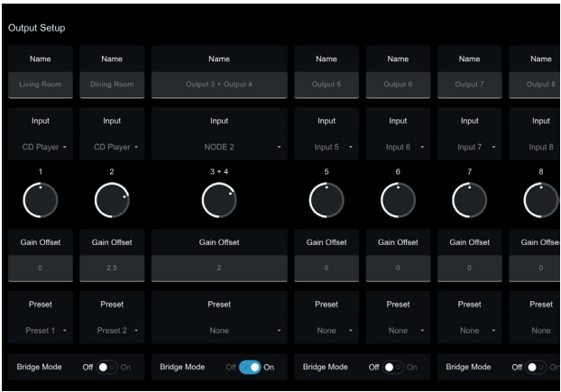Screen dimensions: 561x392
Task: Click the volume knob for output 3 + 4
Action: (219, 201)
